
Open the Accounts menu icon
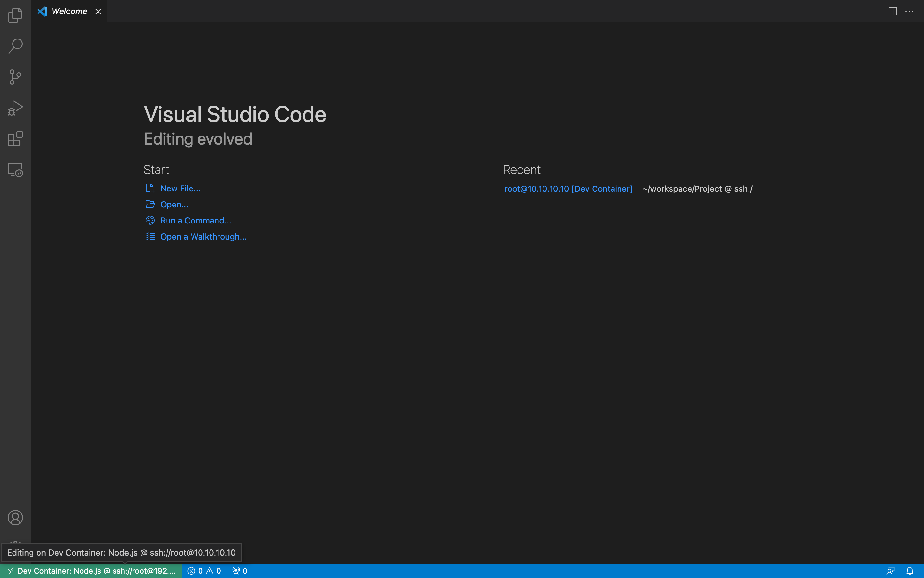point(15,518)
